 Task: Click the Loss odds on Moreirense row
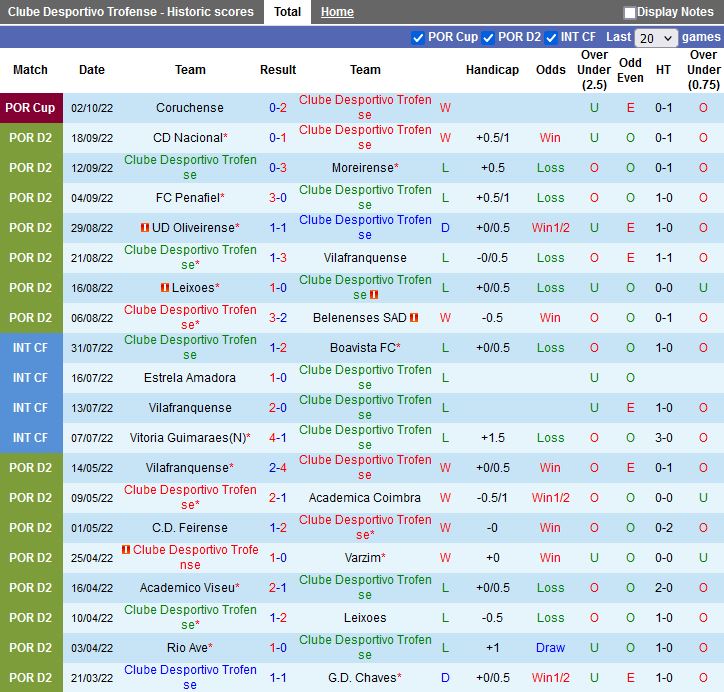[x=550, y=168]
